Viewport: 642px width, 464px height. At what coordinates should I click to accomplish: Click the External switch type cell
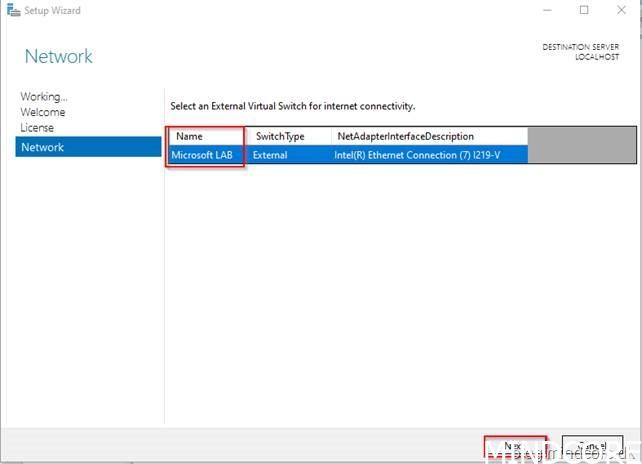[x=270, y=155]
